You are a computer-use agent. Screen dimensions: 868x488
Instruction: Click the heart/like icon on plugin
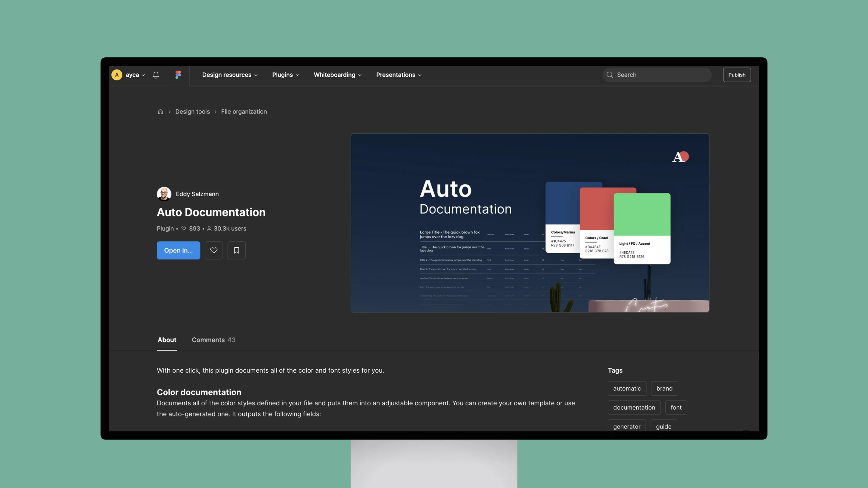(213, 250)
